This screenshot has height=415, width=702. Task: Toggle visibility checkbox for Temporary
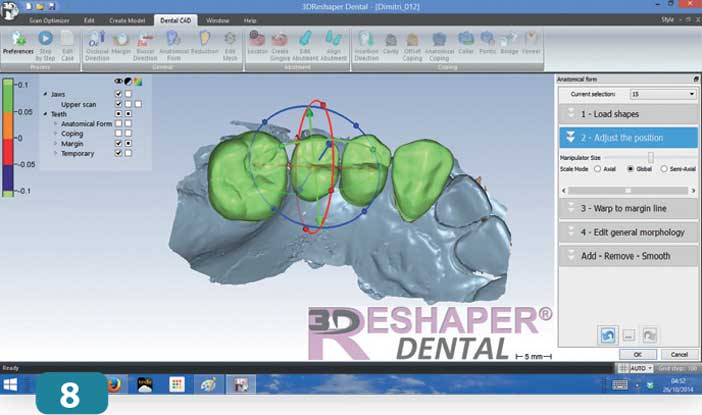(118, 153)
